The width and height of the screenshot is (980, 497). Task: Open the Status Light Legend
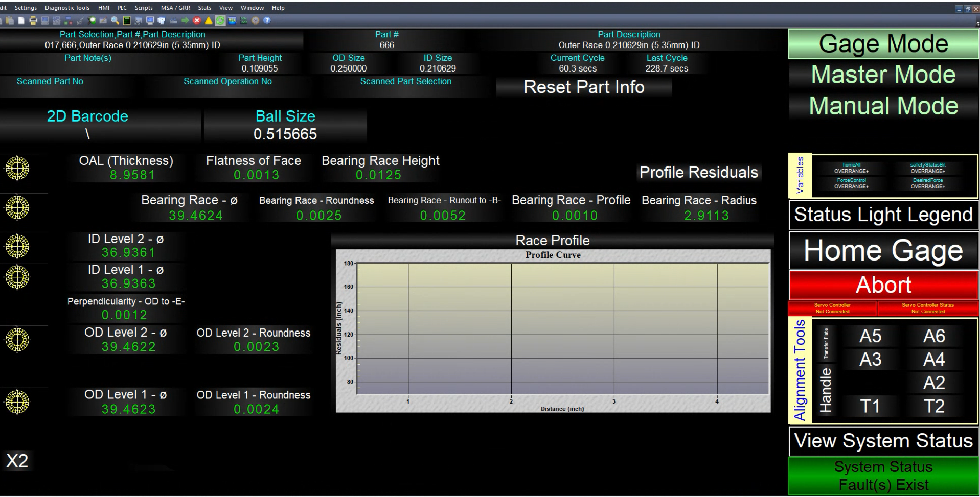click(883, 215)
